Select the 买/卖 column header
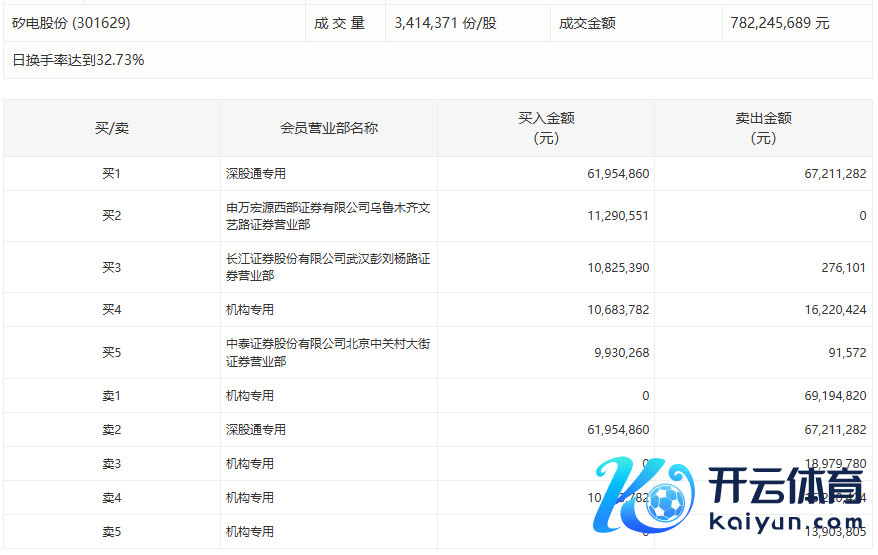The width and height of the screenshot is (878, 555). tap(111, 128)
